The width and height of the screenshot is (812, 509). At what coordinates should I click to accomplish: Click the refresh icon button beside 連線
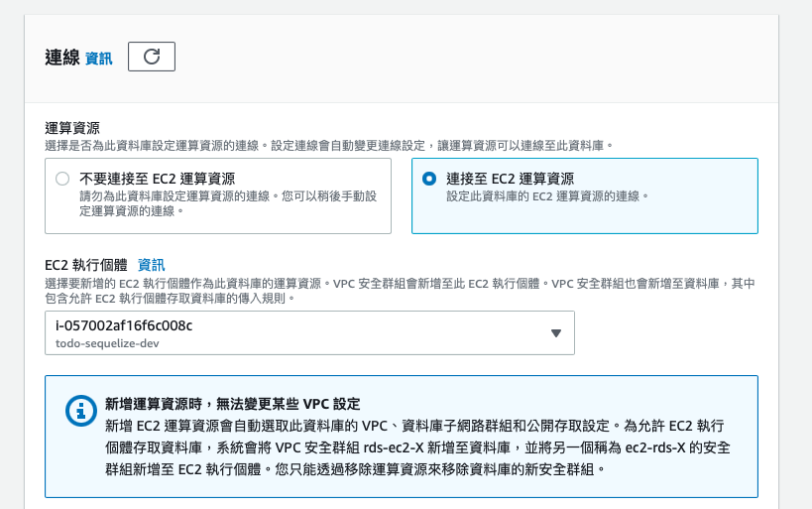(152, 57)
